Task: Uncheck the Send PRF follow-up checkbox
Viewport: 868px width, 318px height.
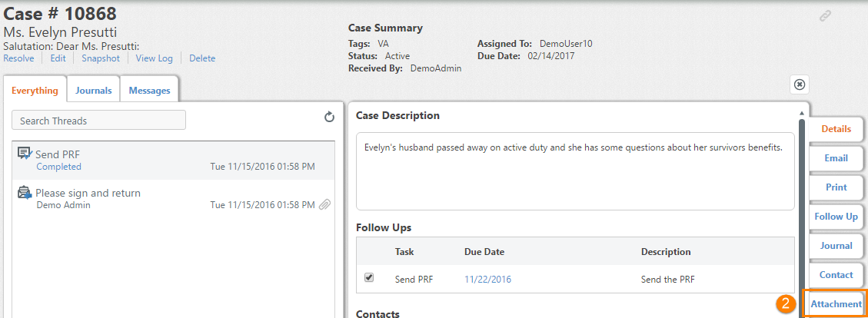Action: coord(369,277)
